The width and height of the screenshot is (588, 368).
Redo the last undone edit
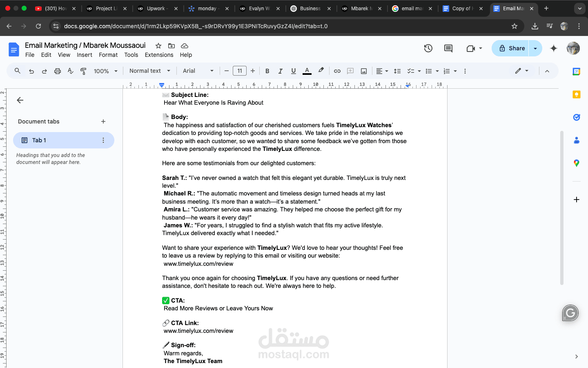[x=45, y=71]
